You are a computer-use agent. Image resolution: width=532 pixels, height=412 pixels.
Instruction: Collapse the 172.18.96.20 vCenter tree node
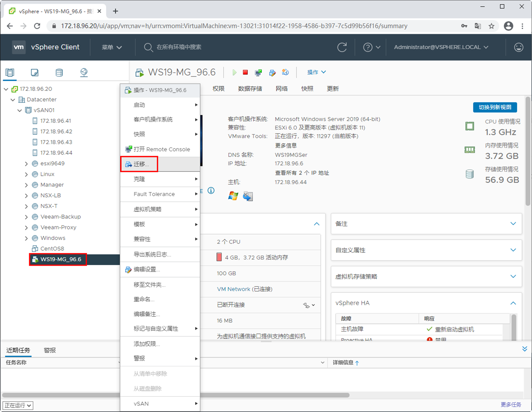tap(6, 89)
